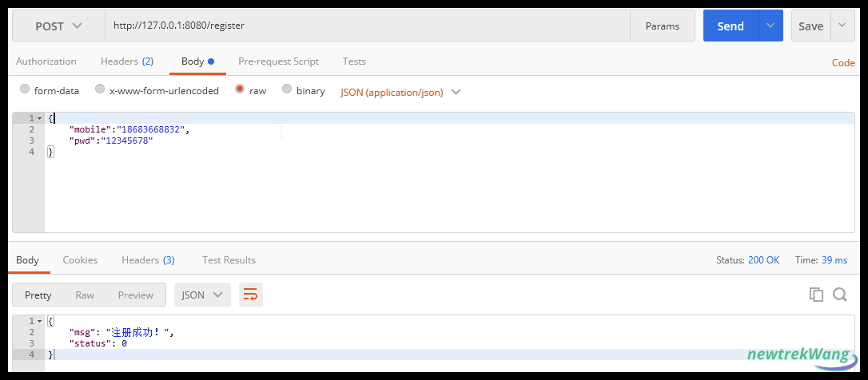Image resolution: width=868 pixels, height=380 pixels.
Task: Open the Save dropdown arrow
Action: click(842, 26)
